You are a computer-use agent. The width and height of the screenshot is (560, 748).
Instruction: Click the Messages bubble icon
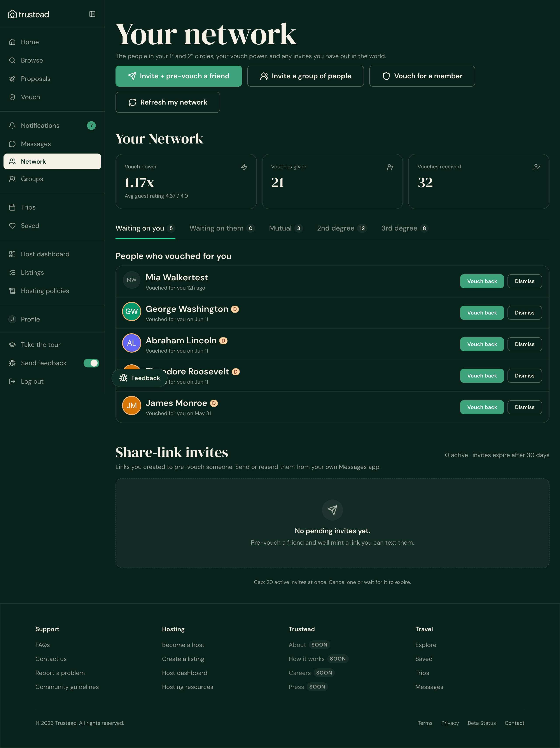tap(12, 144)
